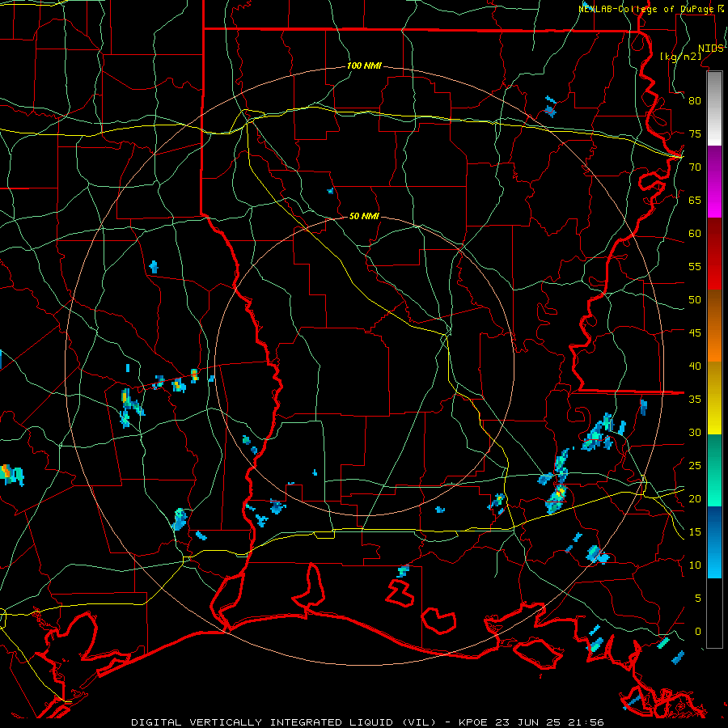Click the 70 value on the scale

[x=695, y=167]
